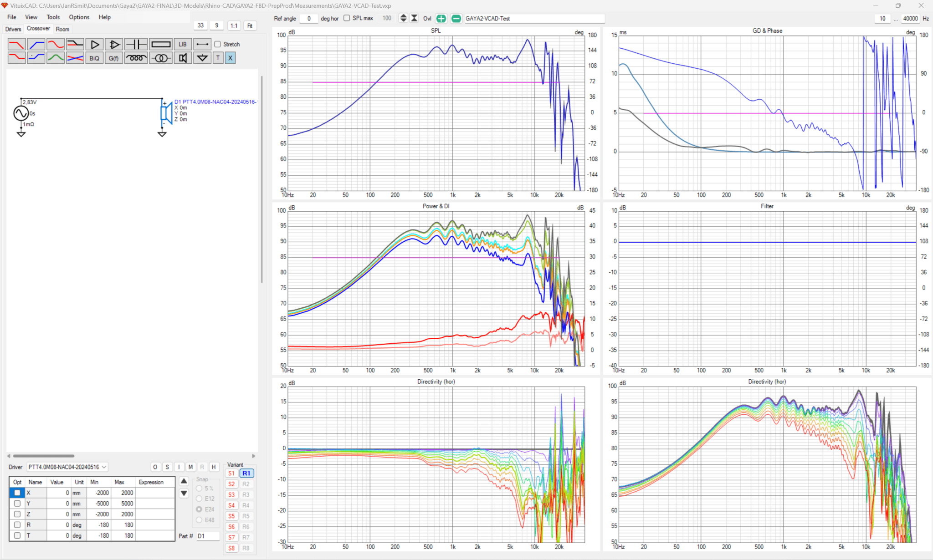933x560 pixels.
Task: Add a loudspeaker driver symbol
Action: pos(183,58)
